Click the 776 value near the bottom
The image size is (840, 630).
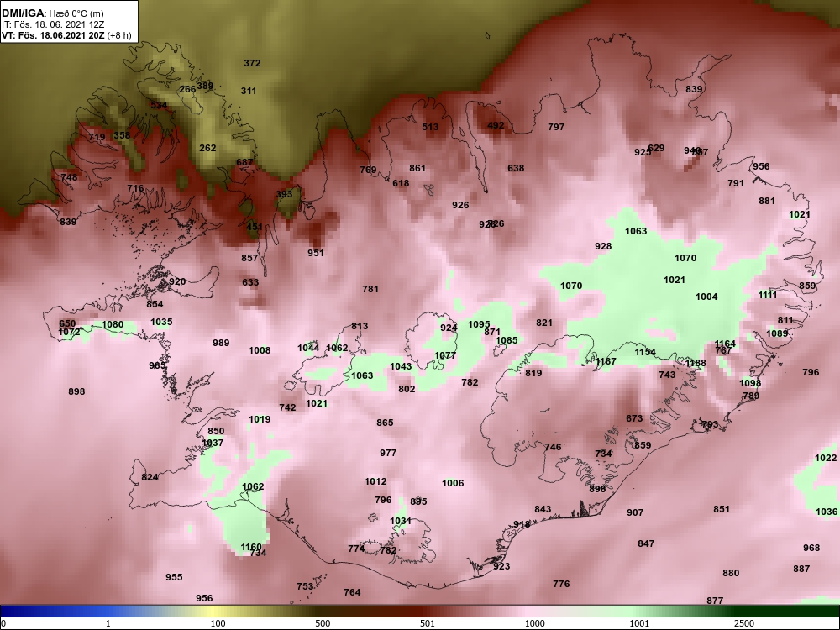point(561,584)
